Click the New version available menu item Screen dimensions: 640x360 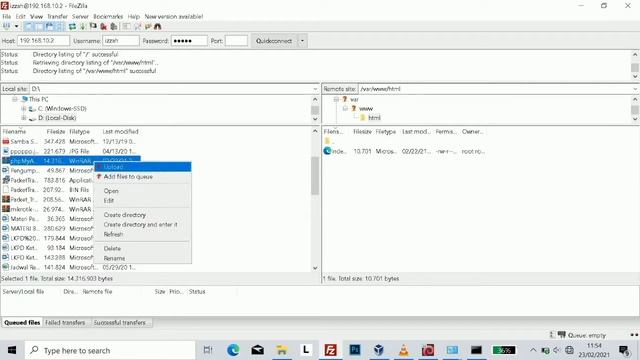(173, 16)
